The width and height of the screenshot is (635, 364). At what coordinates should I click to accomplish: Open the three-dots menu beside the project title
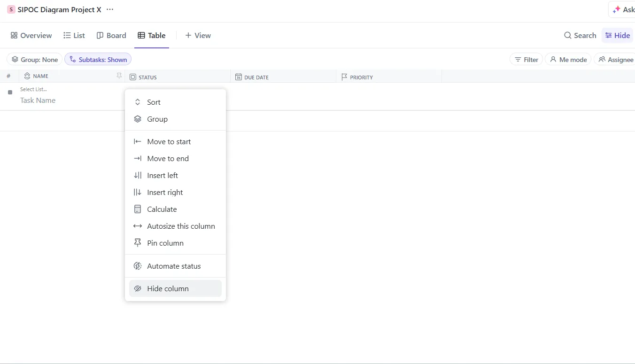click(110, 9)
